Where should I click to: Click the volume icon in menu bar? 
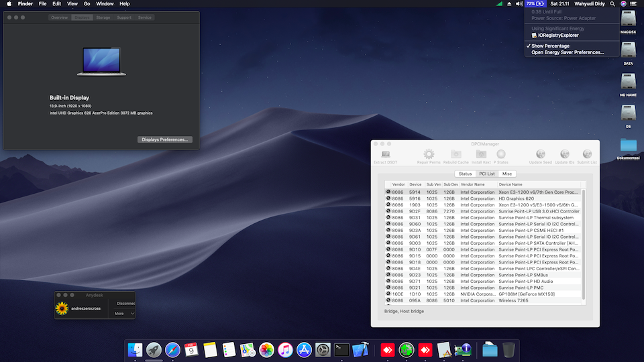[519, 4]
